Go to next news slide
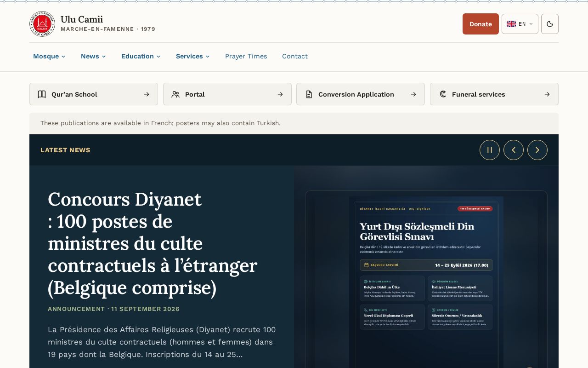 click(537, 150)
